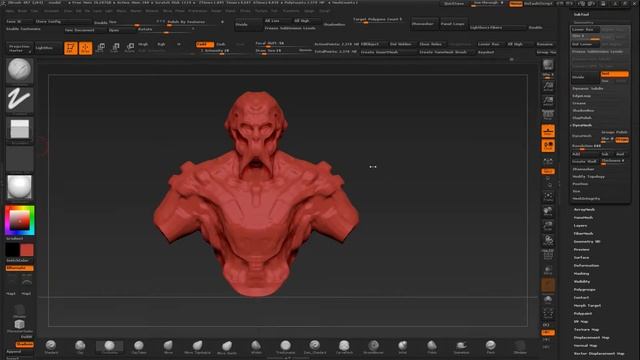
Task: Select the Pinch brush in bottom shelf
Action: coord(491,347)
